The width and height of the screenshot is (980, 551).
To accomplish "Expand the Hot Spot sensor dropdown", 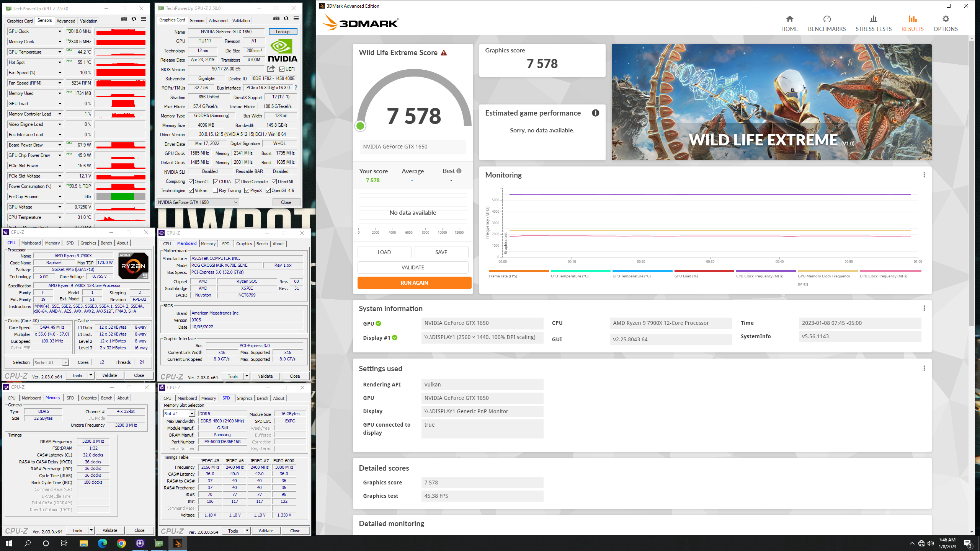I will pos(60,62).
